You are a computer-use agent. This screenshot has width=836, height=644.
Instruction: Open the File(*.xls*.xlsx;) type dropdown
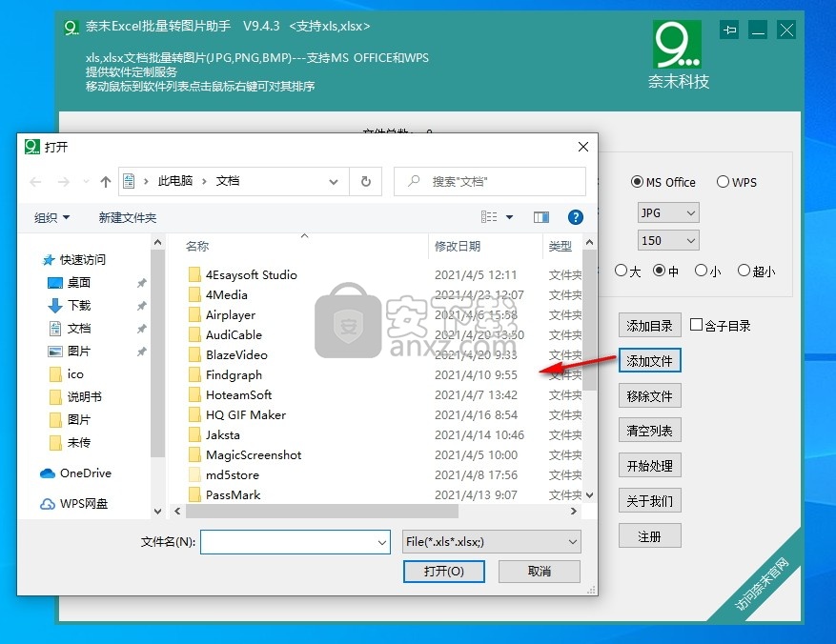point(492,542)
